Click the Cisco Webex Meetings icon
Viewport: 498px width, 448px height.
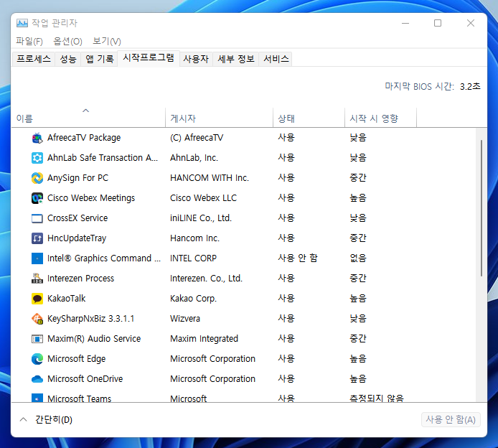37,198
